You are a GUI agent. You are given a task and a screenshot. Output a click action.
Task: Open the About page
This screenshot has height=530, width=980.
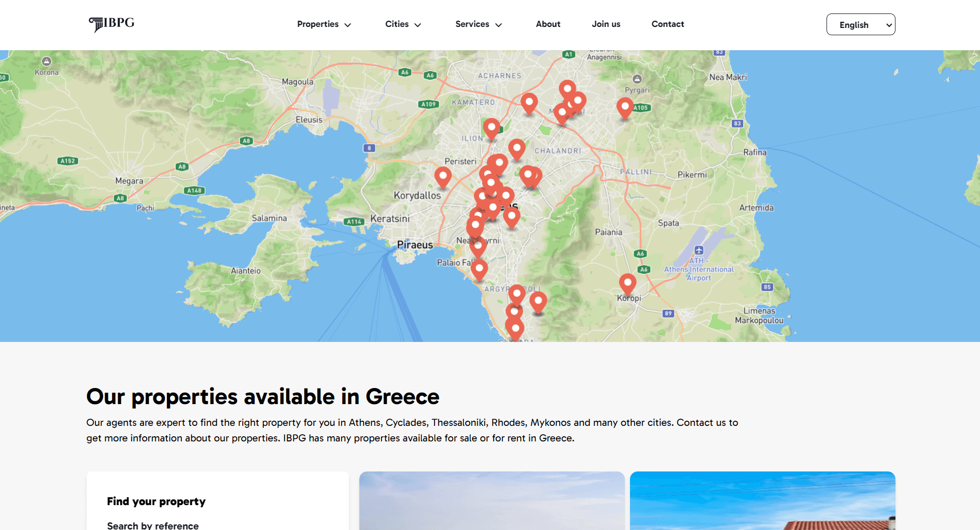coord(548,24)
